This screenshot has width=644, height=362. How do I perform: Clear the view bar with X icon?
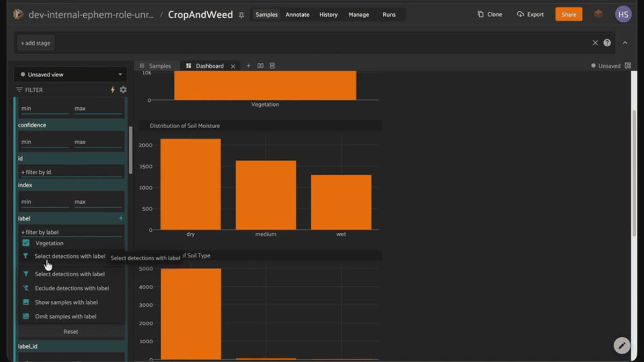(x=595, y=43)
